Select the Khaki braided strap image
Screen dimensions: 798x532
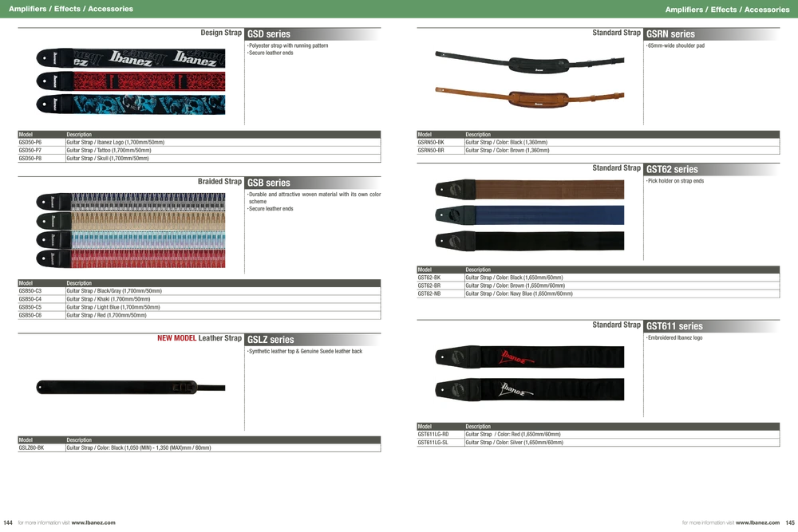click(x=131, y=221)
